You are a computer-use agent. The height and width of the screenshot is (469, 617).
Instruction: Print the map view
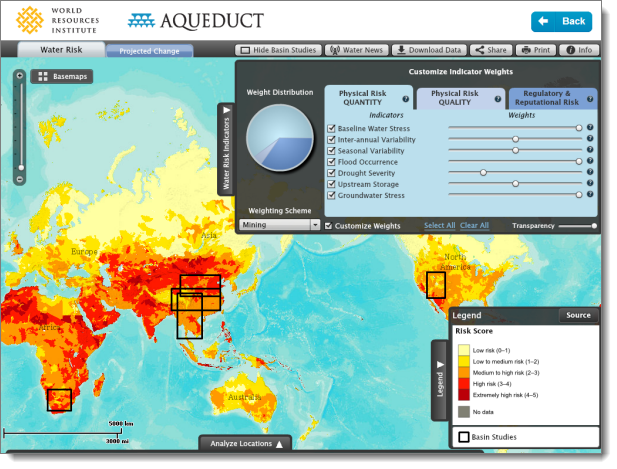[536, 50]
